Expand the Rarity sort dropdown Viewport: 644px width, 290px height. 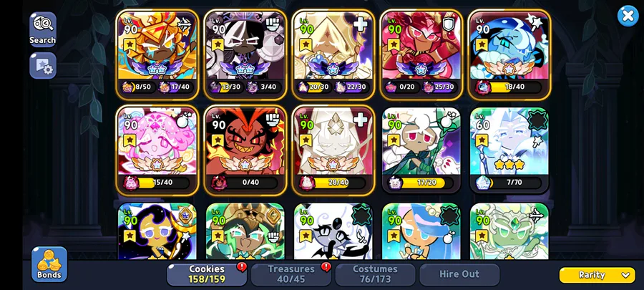tap(597, 275)
